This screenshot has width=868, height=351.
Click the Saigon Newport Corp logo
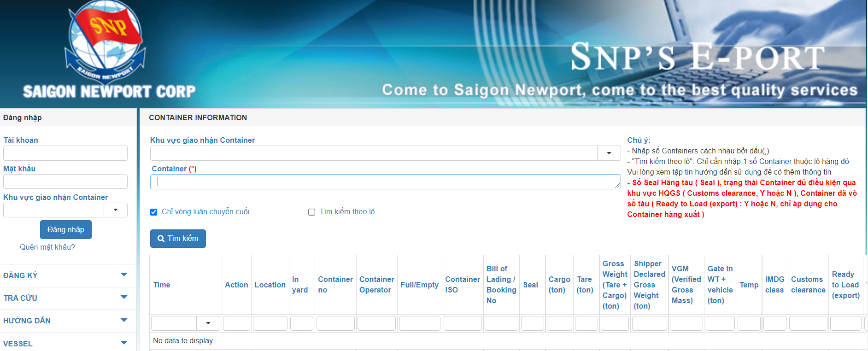pyautogui.click(x=109, y=50)
